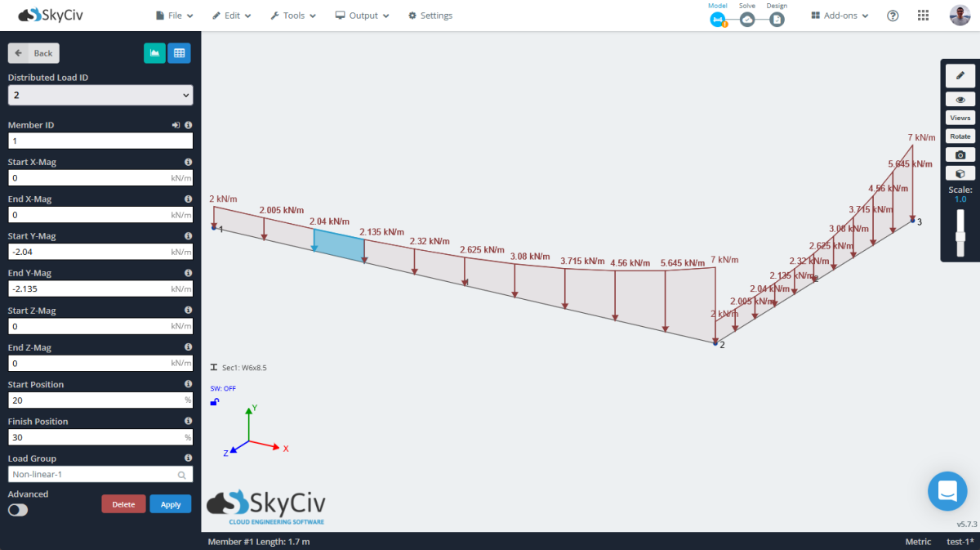The width and height of the screenshot is (980, 550).
Task: Open the Output menu
Action: tap(362, 15)
